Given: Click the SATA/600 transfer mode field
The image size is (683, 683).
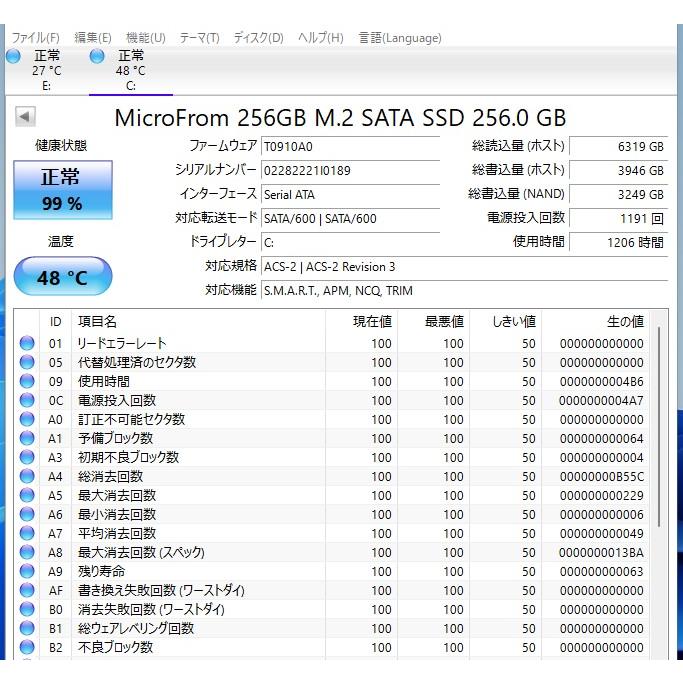Looking at the screenshot, I should point(350,219).
